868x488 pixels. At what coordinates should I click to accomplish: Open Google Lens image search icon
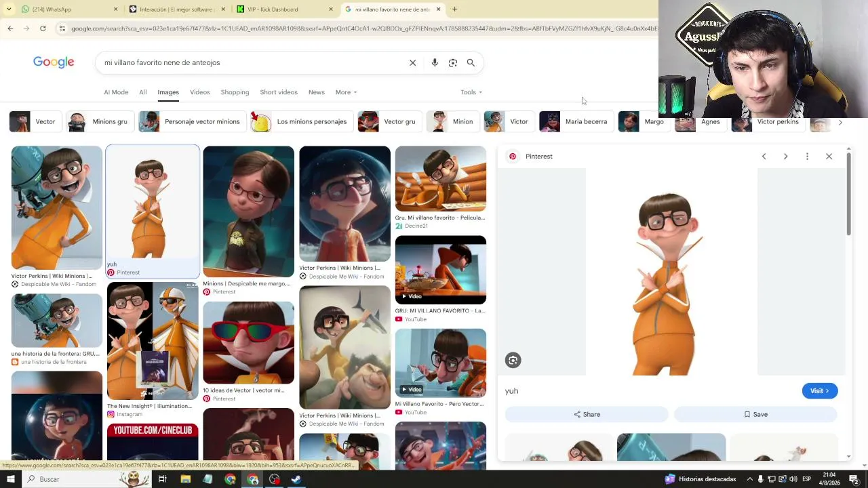(453, 62)
